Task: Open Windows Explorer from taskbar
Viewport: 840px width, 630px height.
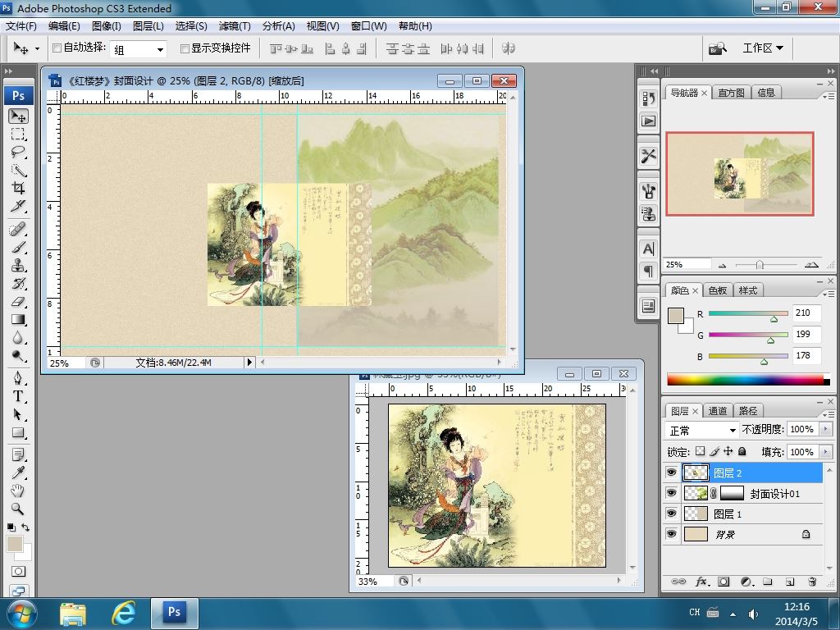Action: [73, 614]
